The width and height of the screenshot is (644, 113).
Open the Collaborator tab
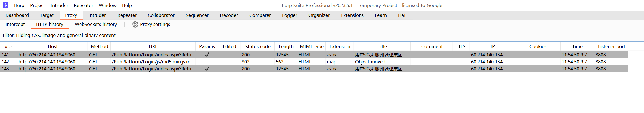[161, 15]
